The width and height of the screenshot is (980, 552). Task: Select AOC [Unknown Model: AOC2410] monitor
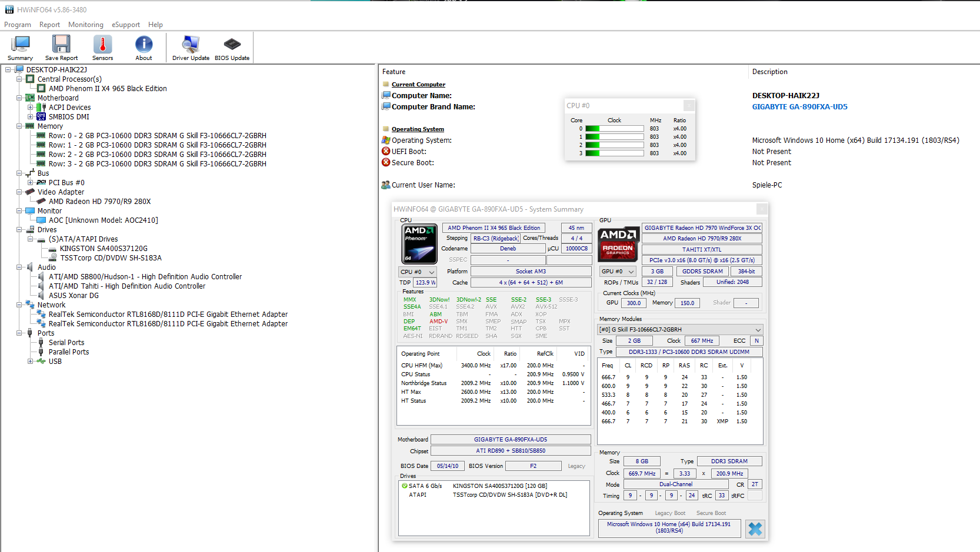pos(103,220)
